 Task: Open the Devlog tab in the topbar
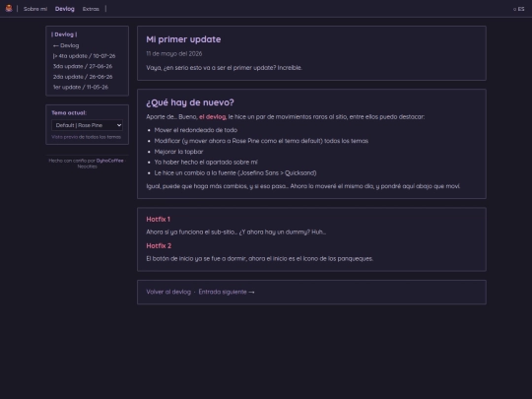(64, 9)
